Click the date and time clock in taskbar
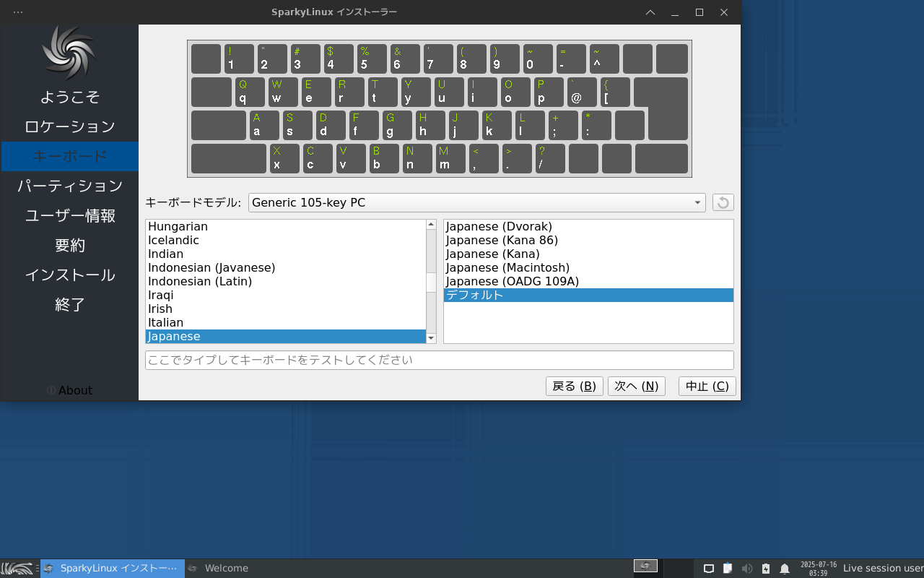The image size is (924, 578). click(819, 569)
